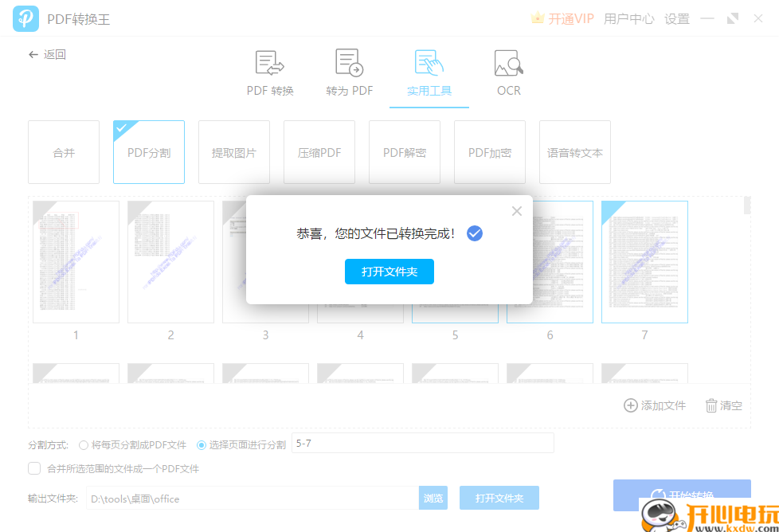The width and height of the screenshot is (779, 532).
Task: Enable 合并所选范围的文件成一个PDF文件 option
Action: (34, 468)
